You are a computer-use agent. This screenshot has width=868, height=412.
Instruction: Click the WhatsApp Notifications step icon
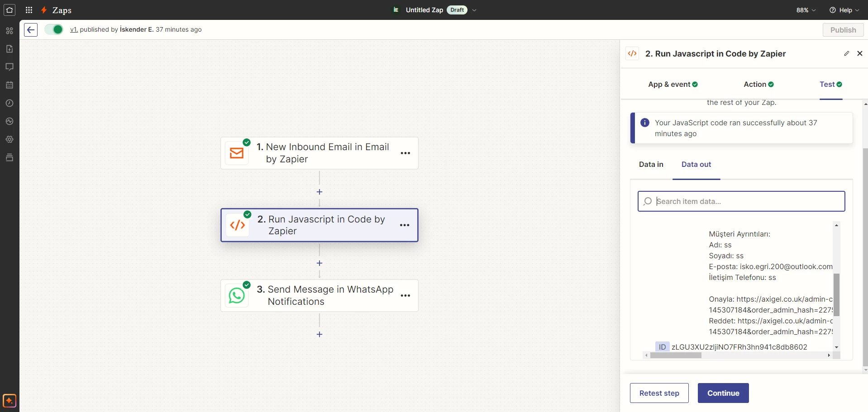(x=237, y=296)
